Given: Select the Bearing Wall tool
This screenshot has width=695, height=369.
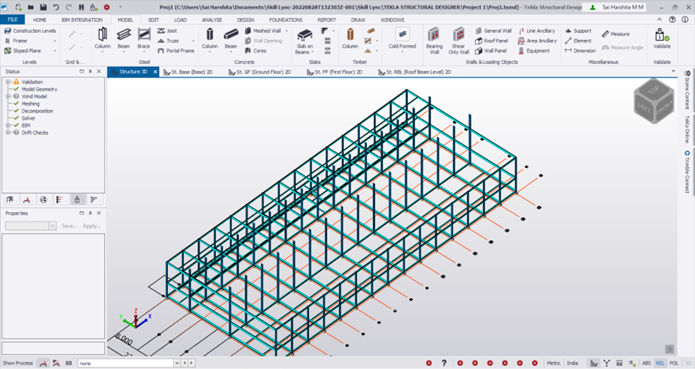Looking at the screenshot, I should click(434, 41).
